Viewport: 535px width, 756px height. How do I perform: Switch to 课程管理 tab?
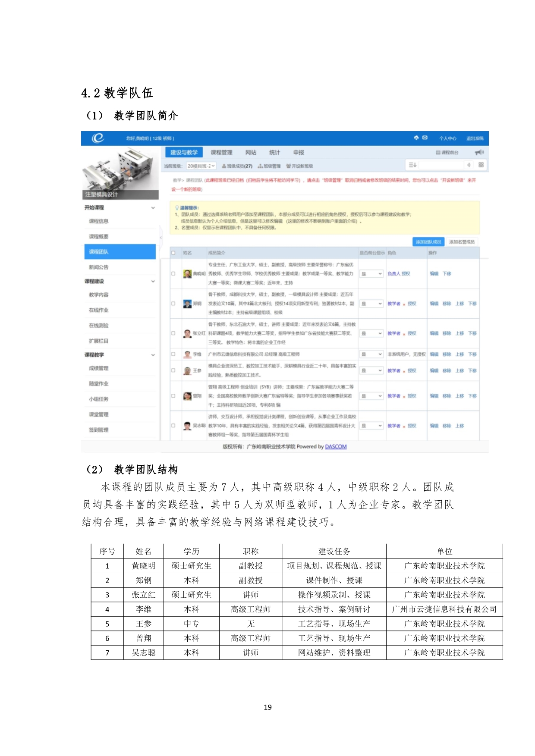221,152
